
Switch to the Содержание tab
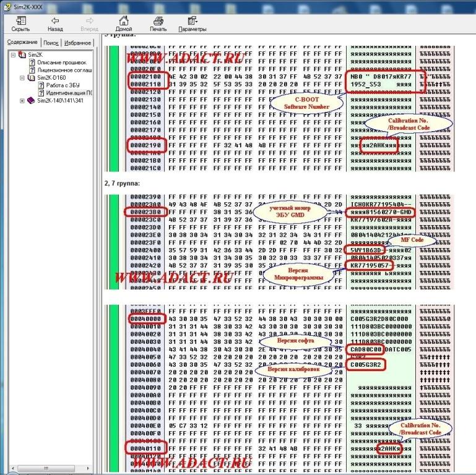22,42
